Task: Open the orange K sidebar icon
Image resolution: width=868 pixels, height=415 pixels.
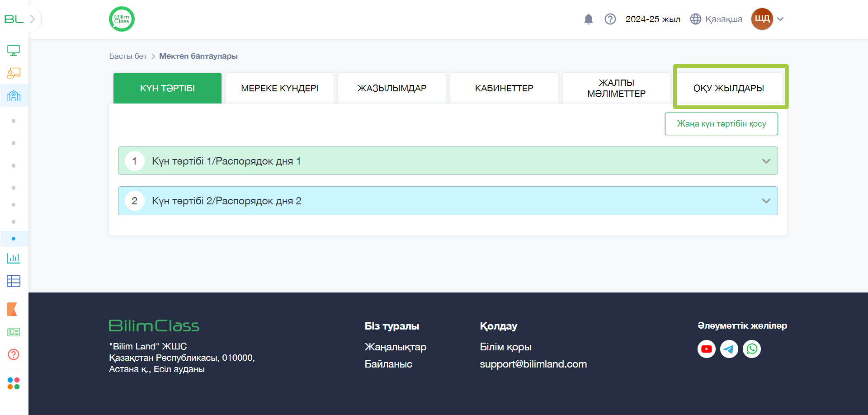Action: pyautogui.click(x=12, y=309)
